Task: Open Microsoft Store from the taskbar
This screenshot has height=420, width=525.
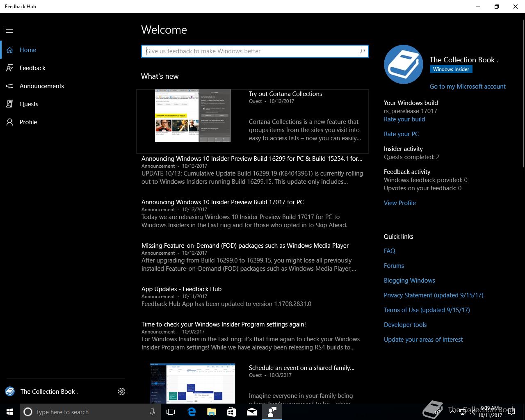Action: 231,412
